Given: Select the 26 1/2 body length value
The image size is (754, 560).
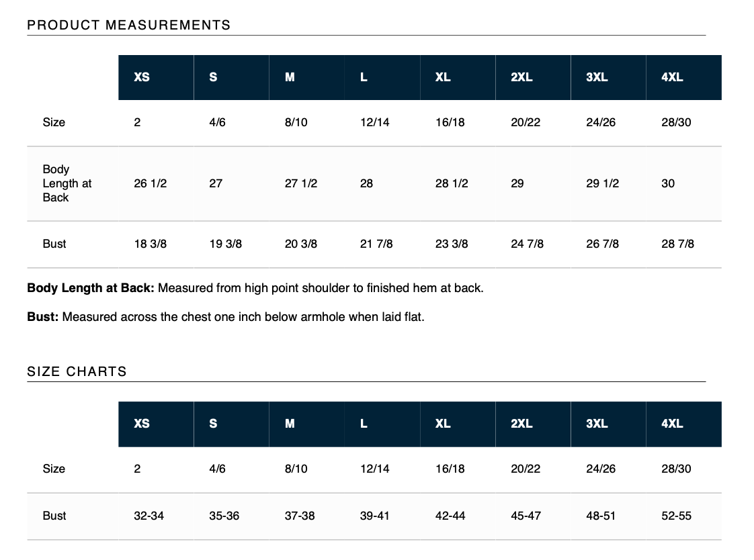Looking at the screenshot, I should point(150,183).
